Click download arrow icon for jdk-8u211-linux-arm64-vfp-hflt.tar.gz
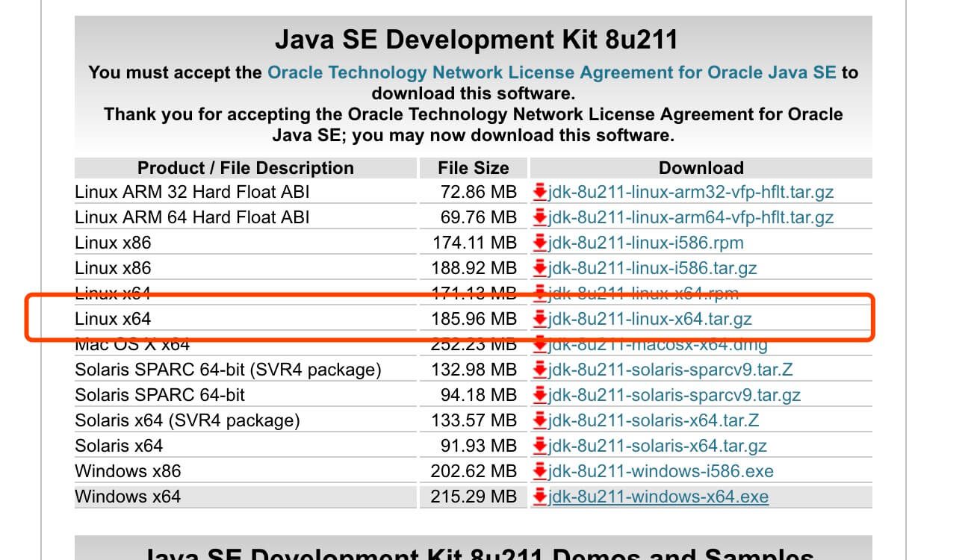 point(540,218)
